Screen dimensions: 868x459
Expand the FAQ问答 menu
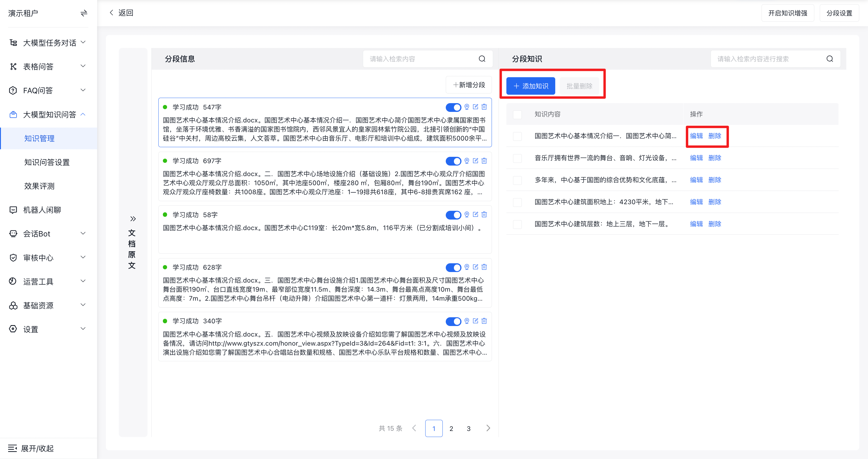point(49,91)
